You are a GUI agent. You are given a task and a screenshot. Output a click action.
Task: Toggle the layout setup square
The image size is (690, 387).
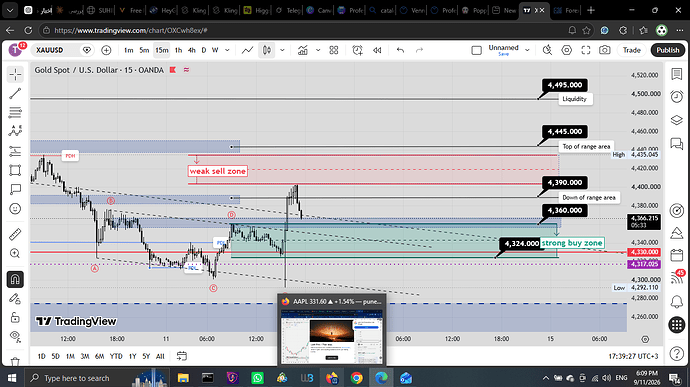pos(476,51)
